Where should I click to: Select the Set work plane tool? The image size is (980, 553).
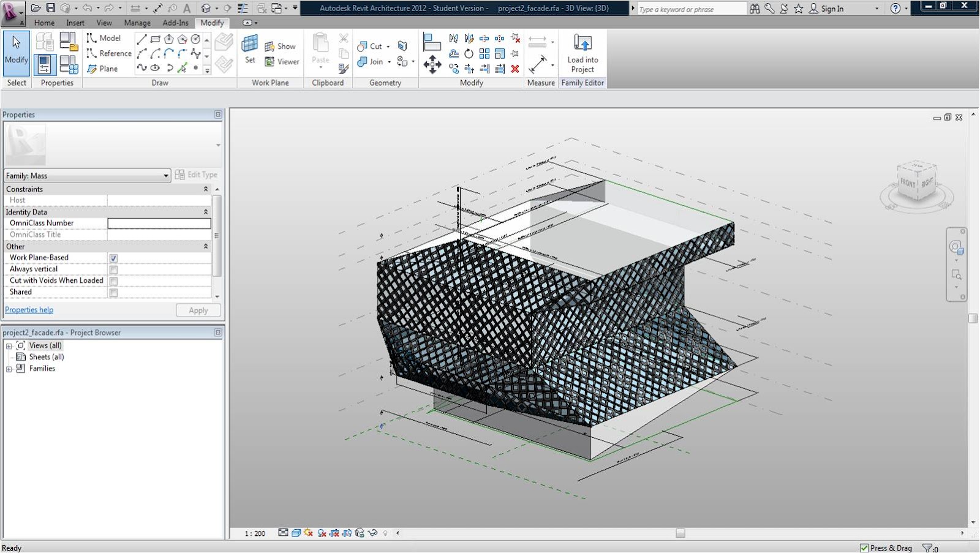coord(250,49)
